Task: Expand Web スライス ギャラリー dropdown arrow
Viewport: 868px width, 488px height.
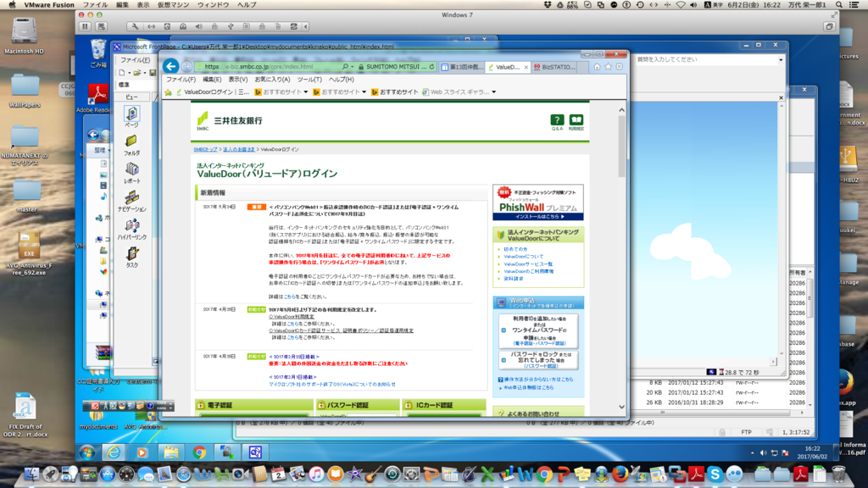Action: click(x=494, y=92)
